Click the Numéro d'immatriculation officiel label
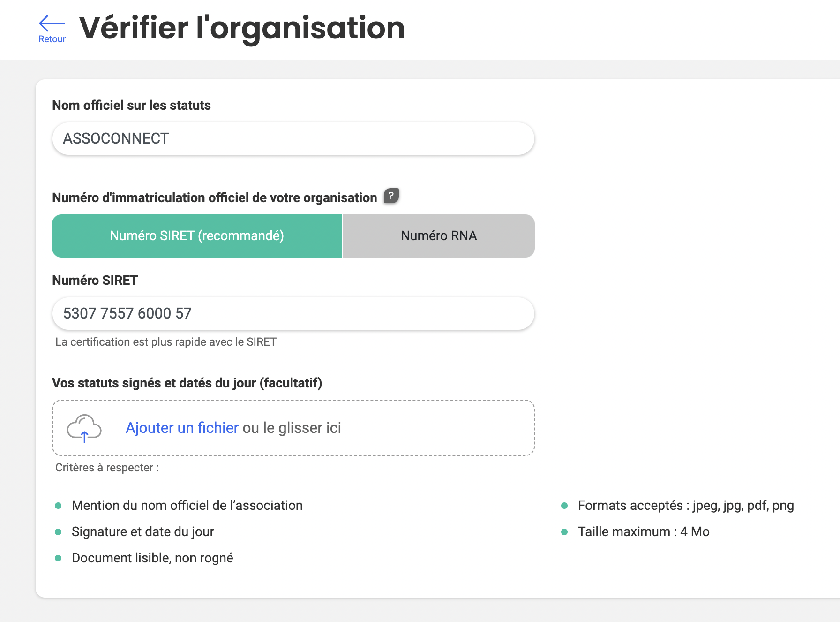840x622 pixels. coord(215,198)
